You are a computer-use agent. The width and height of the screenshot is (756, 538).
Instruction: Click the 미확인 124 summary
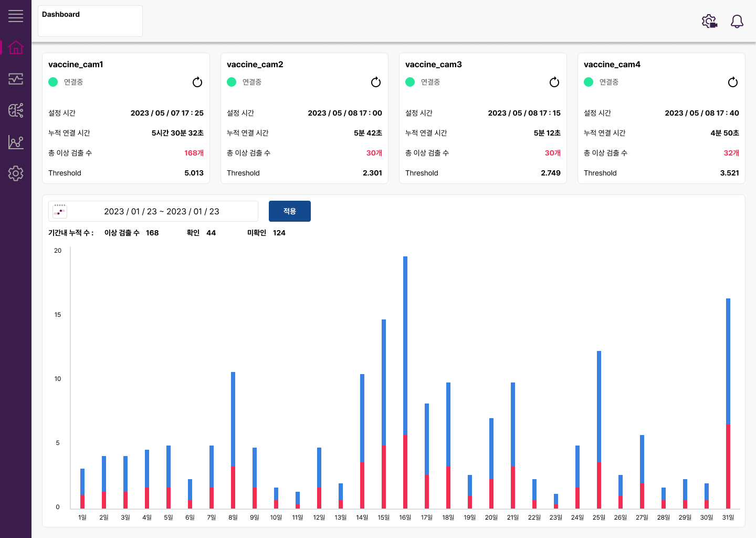coord(266,233)
